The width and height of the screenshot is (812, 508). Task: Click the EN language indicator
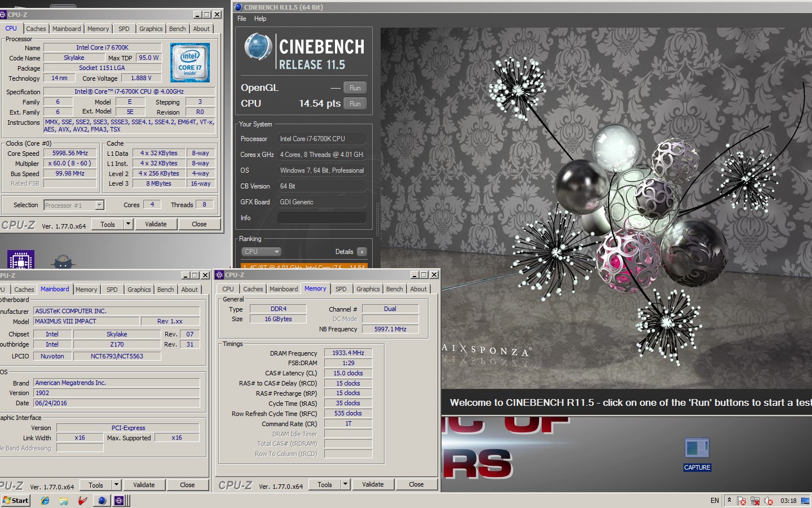(714, 501)
